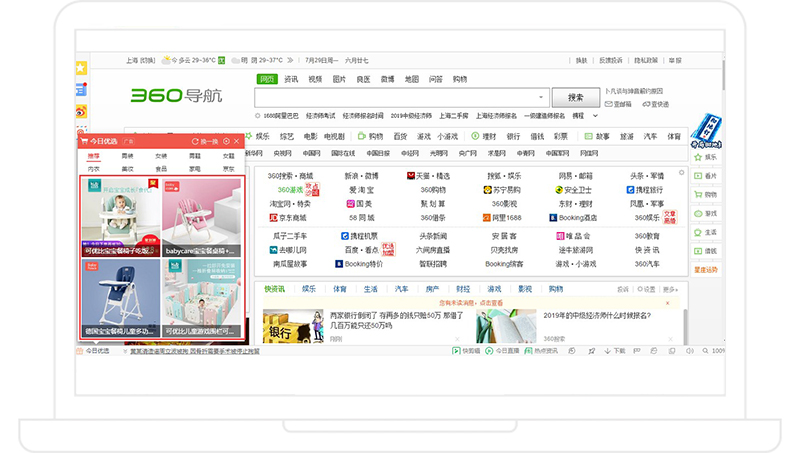Open 查快递 express icon link
This screenshot has width=800, height=453.
point(656,104)
